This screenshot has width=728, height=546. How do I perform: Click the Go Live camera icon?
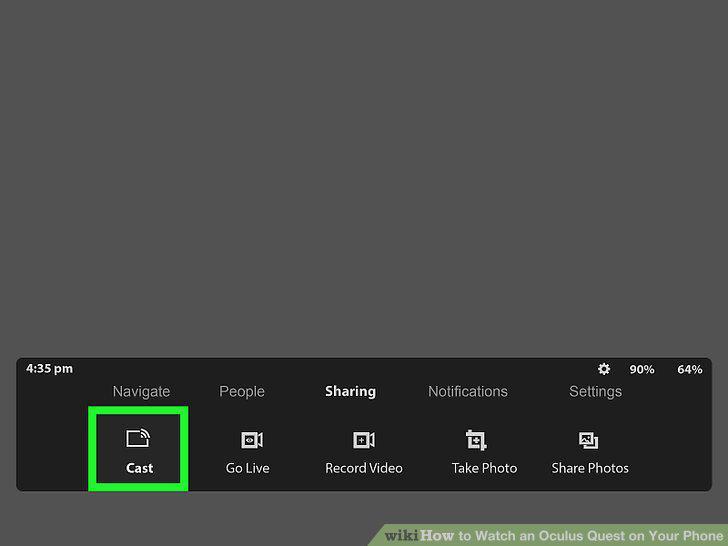[252, 440]
